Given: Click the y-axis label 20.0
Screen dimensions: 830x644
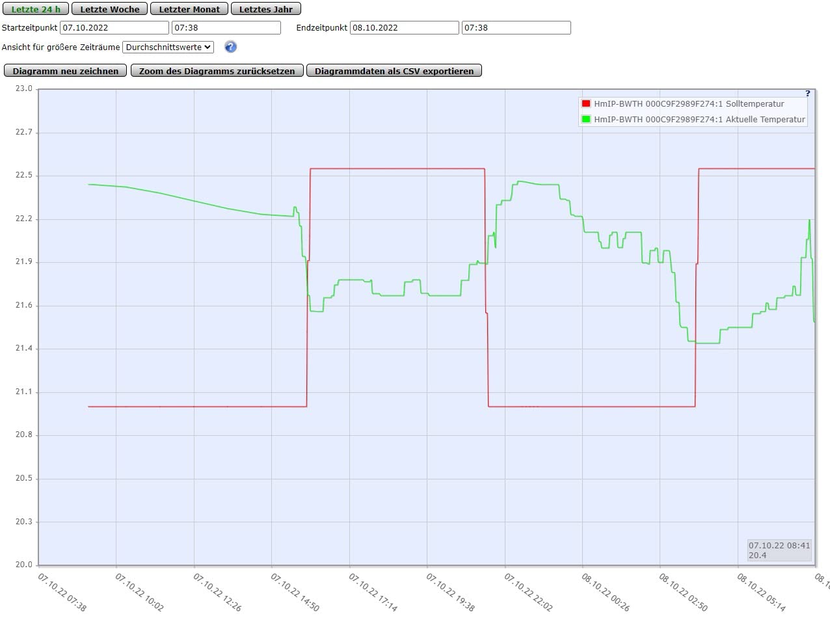Looking at the screenshot, I should (x=24, y=565).
